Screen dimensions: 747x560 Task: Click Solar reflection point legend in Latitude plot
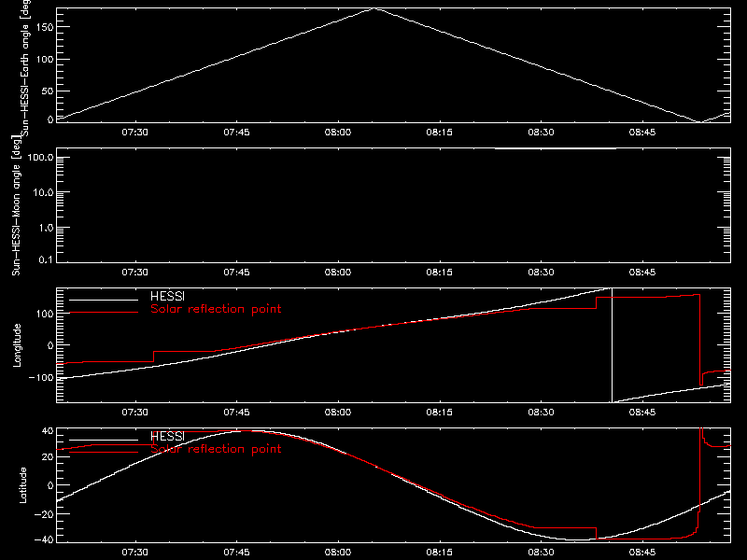[216, 449]
